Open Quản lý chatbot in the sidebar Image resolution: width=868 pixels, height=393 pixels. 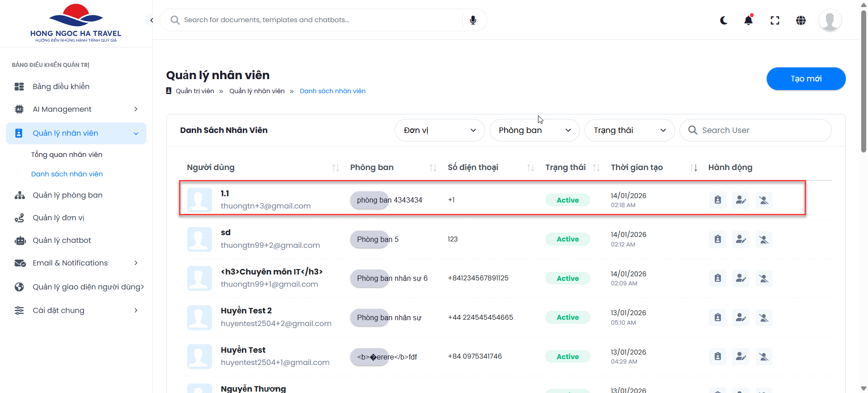point(62,240)
